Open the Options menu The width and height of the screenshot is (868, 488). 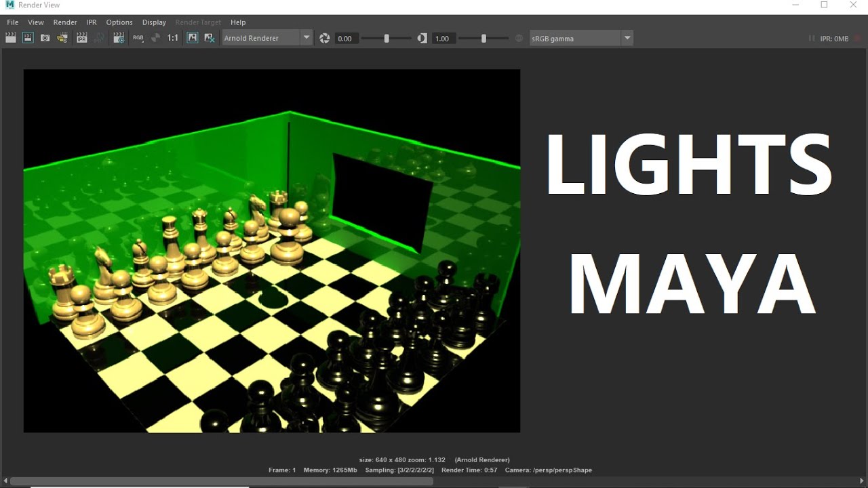pyautogui.click(x=119, y=22)
